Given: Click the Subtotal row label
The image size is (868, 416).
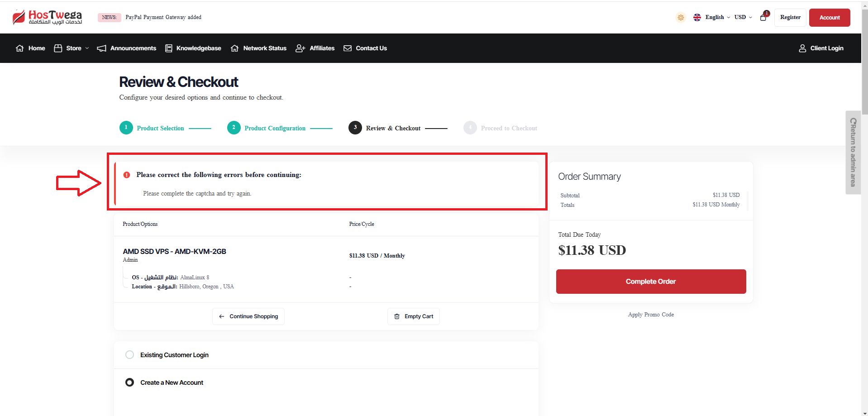Looking at the screenshot, I should click(570, 196).
